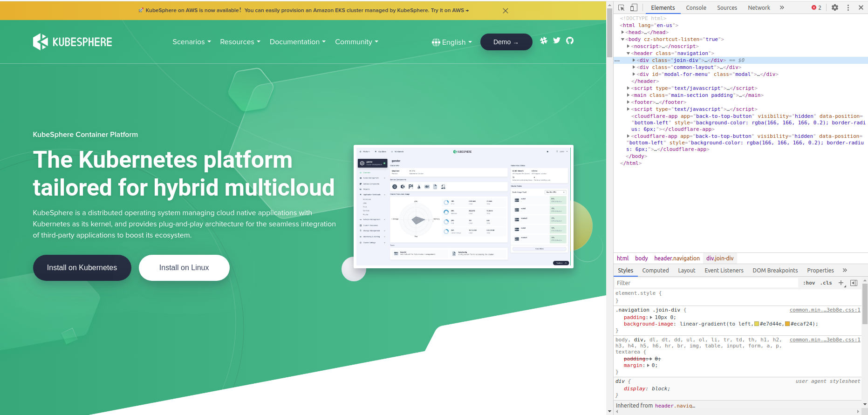868x415 pixels.
Task: Focus the Styles Filter input field
Action: coord(706,283)
